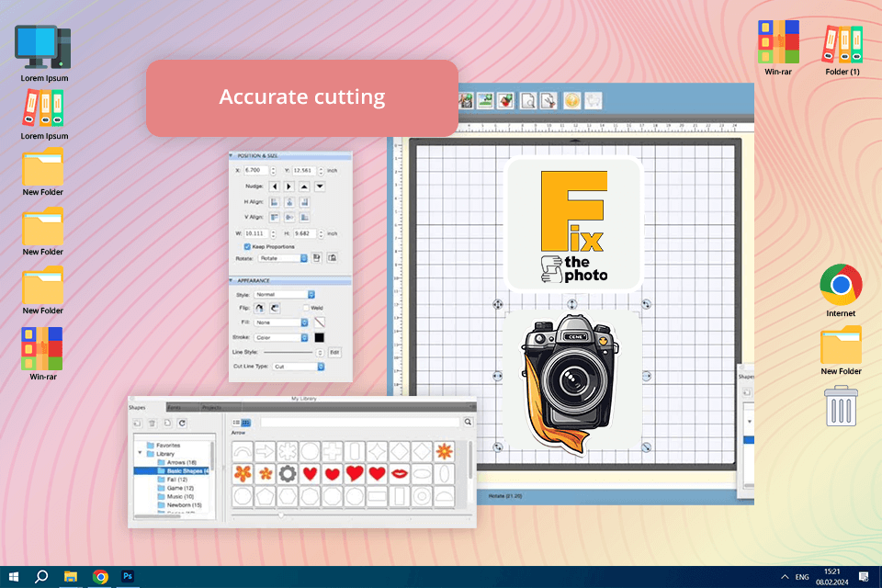Screen dimensions: 882x588
Task: Click the library refresh icon
Action: 182,424
